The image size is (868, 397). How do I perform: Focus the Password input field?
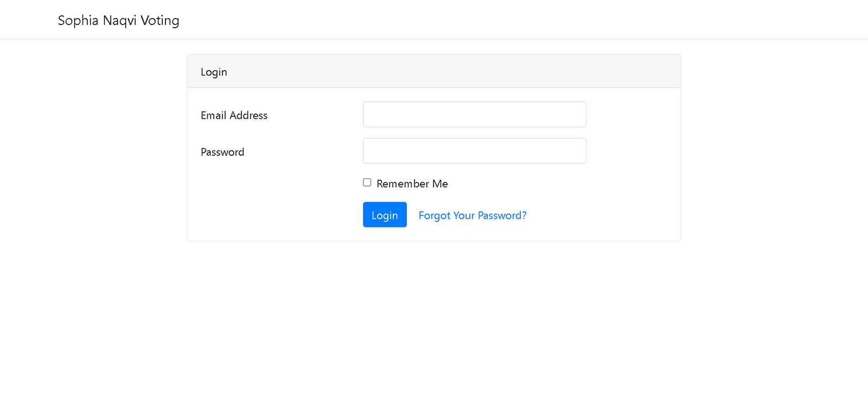474,151
